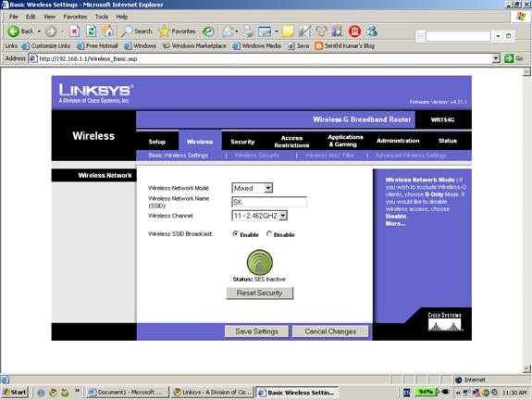The image size is (532, 400).
Task: Open Mail icon dropdown arrow
Action: [x=237, y=31]
